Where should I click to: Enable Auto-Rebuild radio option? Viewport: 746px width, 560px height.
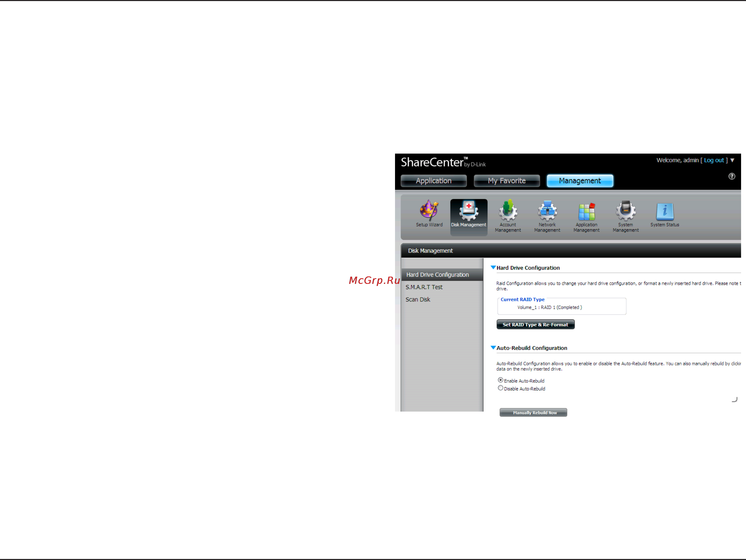500,380
